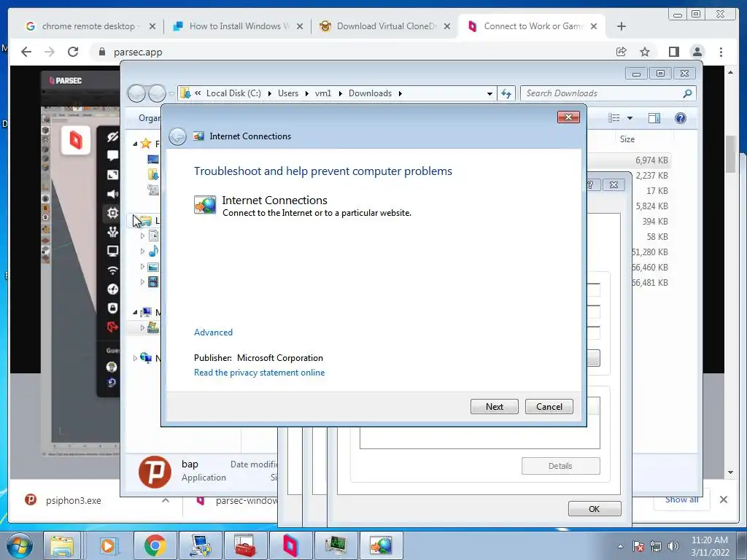Viewport: 747px width, 560px height.
Task: Open Chrome profile avatar
Action: 697,52
